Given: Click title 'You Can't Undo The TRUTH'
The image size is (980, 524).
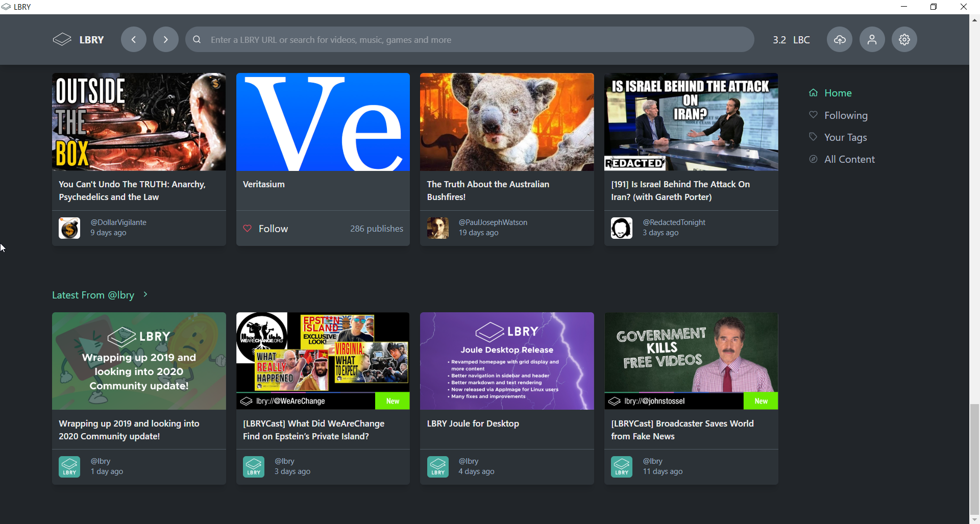Looking at the screenshot, I should tap(132, 190).
